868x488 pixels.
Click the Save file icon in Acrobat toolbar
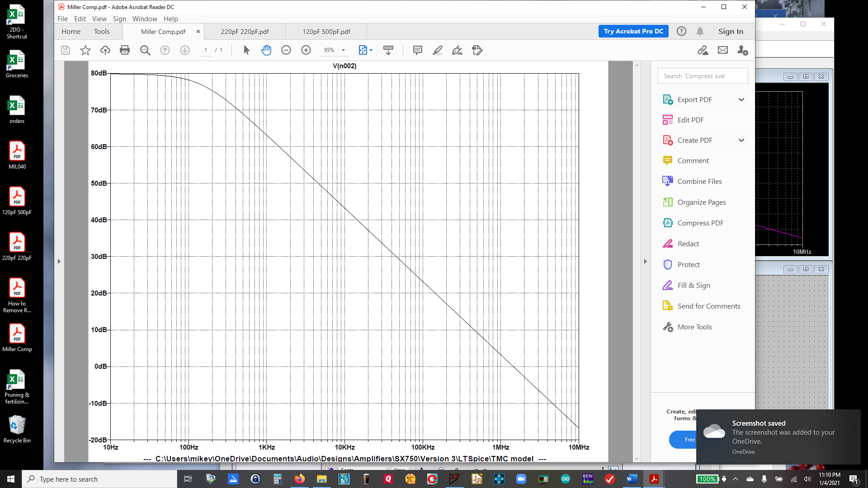[x=66, y=50]
